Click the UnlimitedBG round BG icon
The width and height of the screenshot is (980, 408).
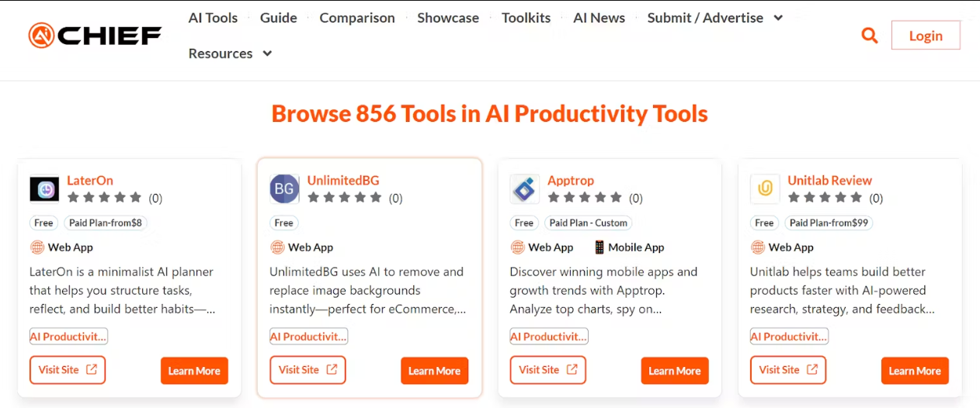[x=284, y=189]
